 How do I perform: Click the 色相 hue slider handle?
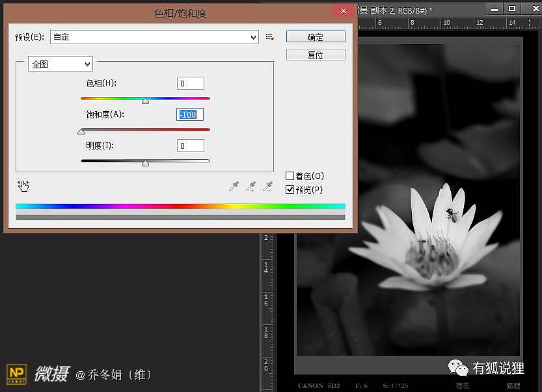pyautogui.click(x=145, y=101)
